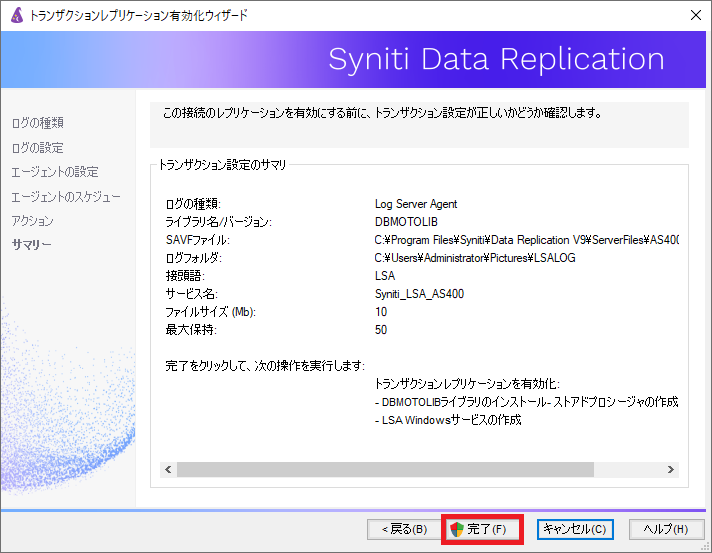
Task: Click the summary scrollbar left arrow
Action: tap(168, 469)
